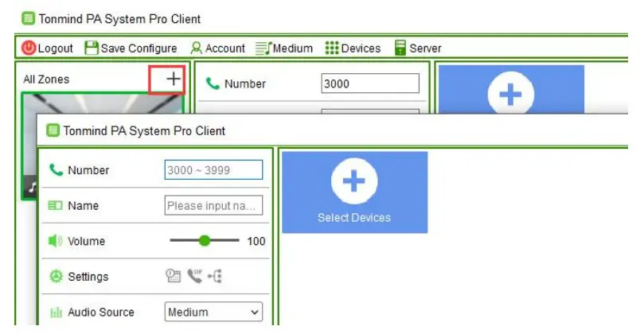Open the schedule settings calendar icon
644x334 pixels.
tap(174, 276)
